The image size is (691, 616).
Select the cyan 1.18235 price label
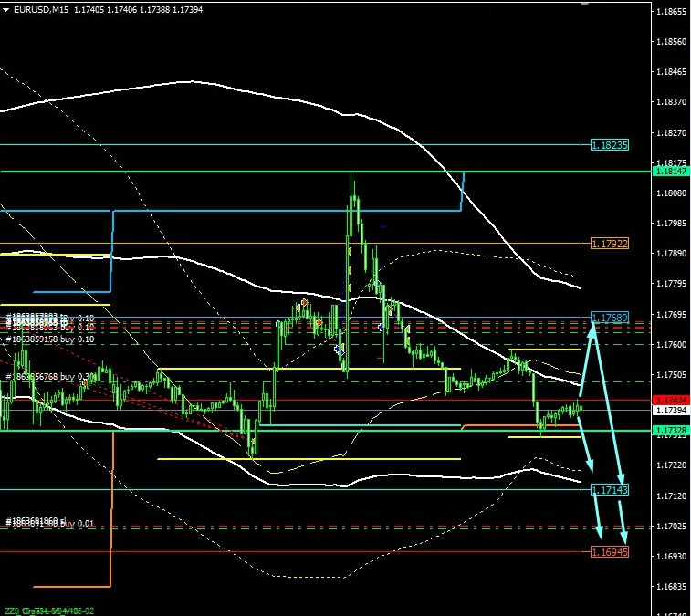(609, 144)
